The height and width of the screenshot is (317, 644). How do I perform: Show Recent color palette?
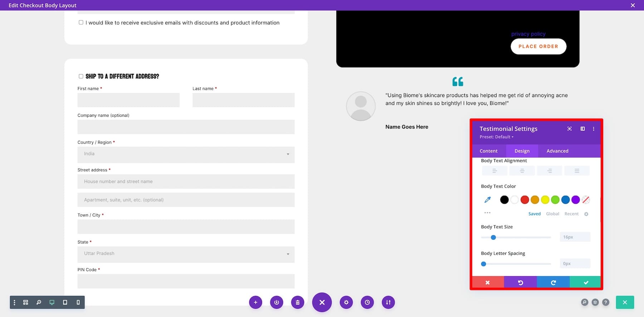click(571, 214)
